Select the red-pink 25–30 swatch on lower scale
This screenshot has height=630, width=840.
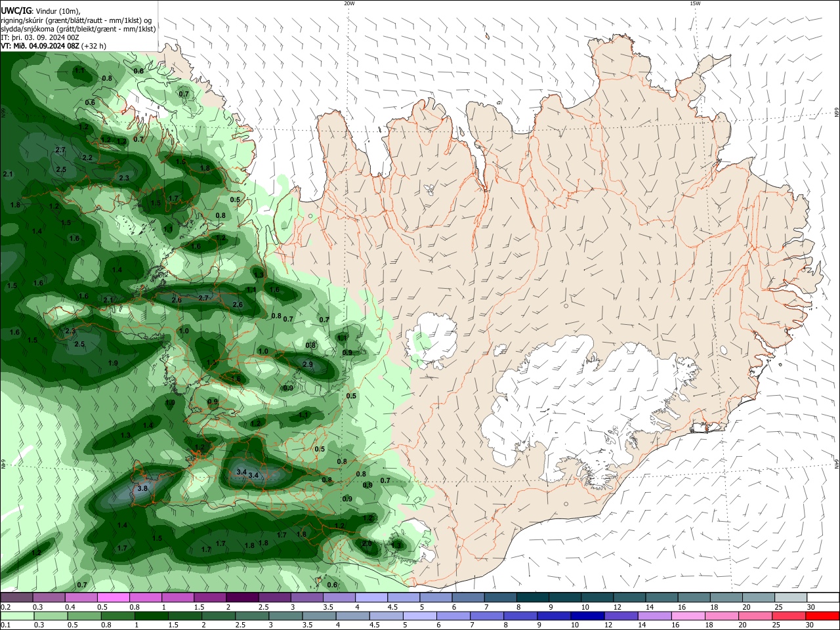787,616
